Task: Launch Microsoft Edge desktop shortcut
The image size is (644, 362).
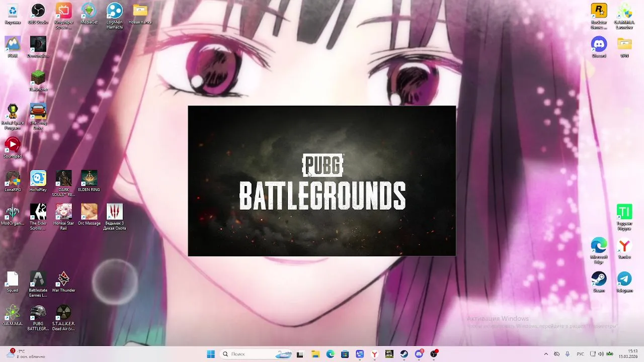Action: [599, 251]
